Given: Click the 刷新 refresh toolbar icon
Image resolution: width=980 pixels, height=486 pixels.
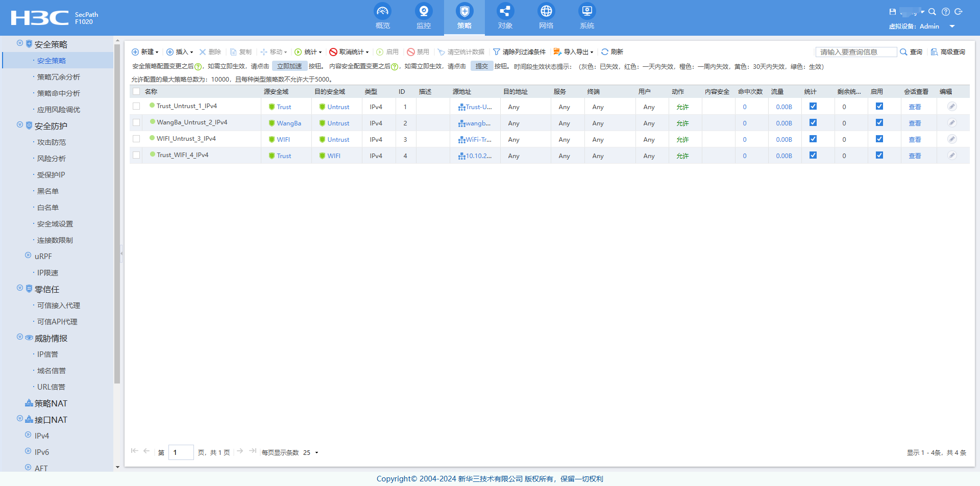Looking at the screenshot, I should click(x=605, y=52).
